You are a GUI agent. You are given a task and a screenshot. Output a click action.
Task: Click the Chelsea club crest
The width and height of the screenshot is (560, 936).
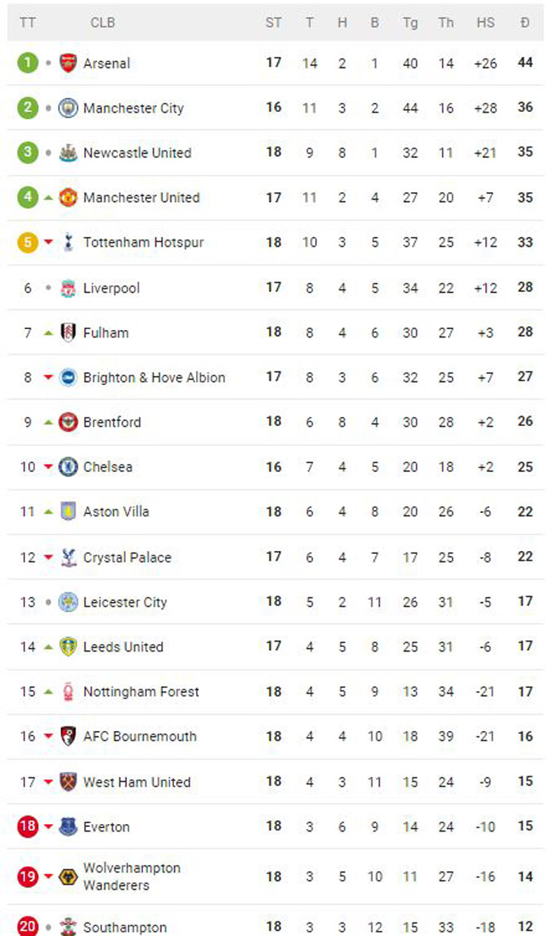coord(68,467)
